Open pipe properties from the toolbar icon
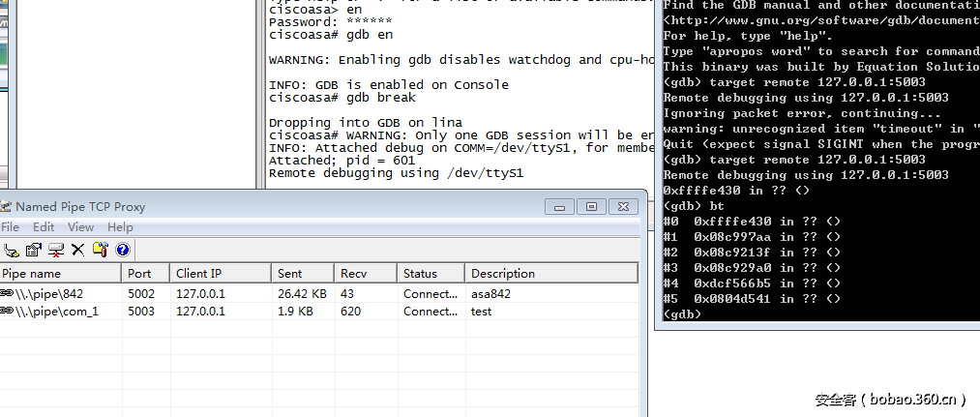 pos(34,250)
